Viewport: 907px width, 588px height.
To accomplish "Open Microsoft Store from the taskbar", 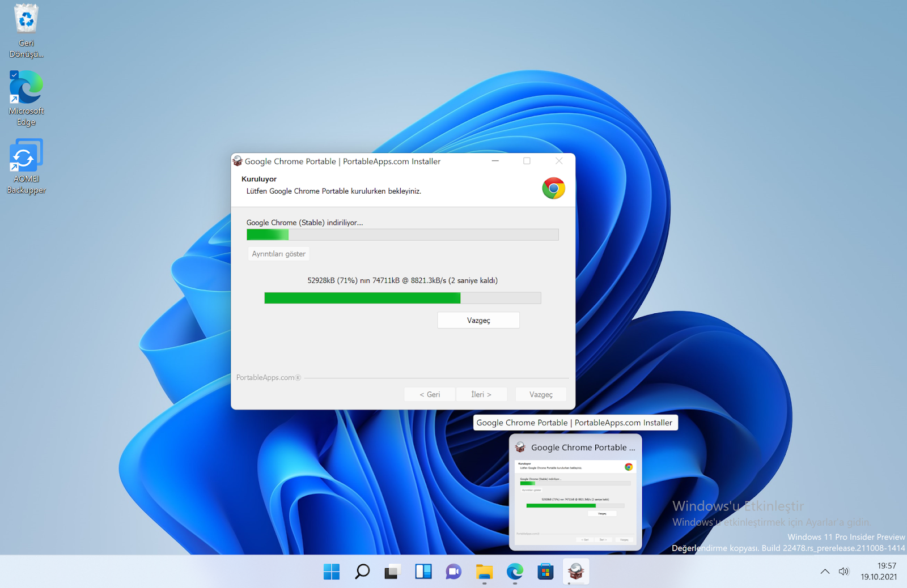I will click(x=545, y=572).
